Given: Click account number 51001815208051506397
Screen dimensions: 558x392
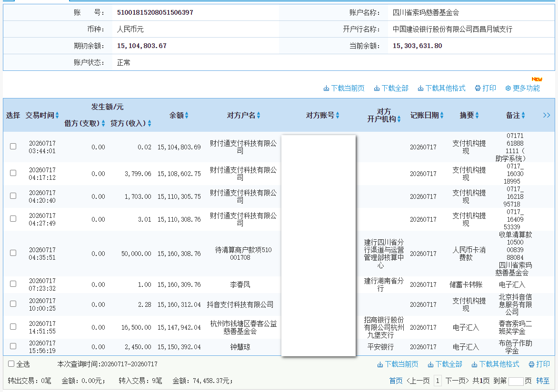Looking at the screenshot, I should click(155, 12).
